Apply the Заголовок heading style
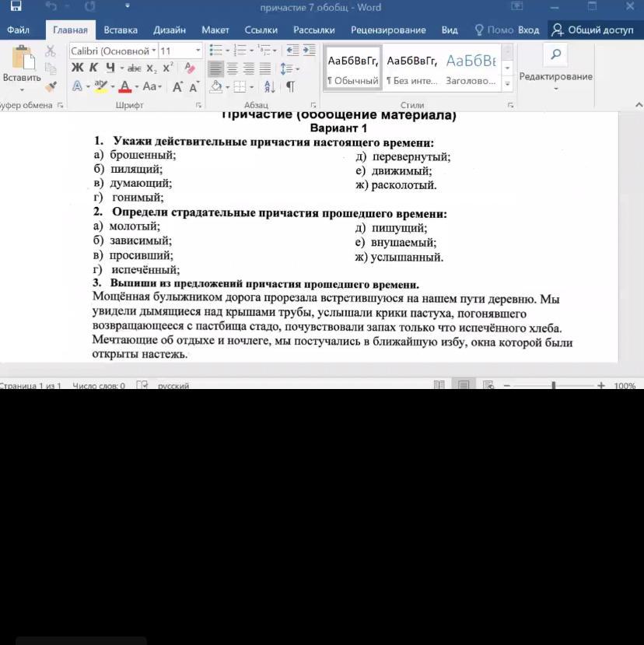This screenshot has height=645, width=644. [471, 68]
